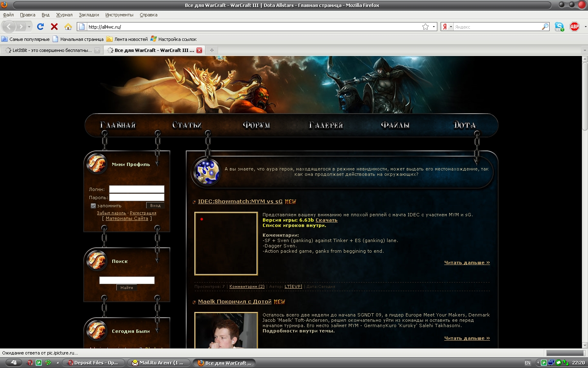The height and width of the screenshot is (368, 588).
Task: Click the Forward navigation arrow
Action: pos(21,27)
